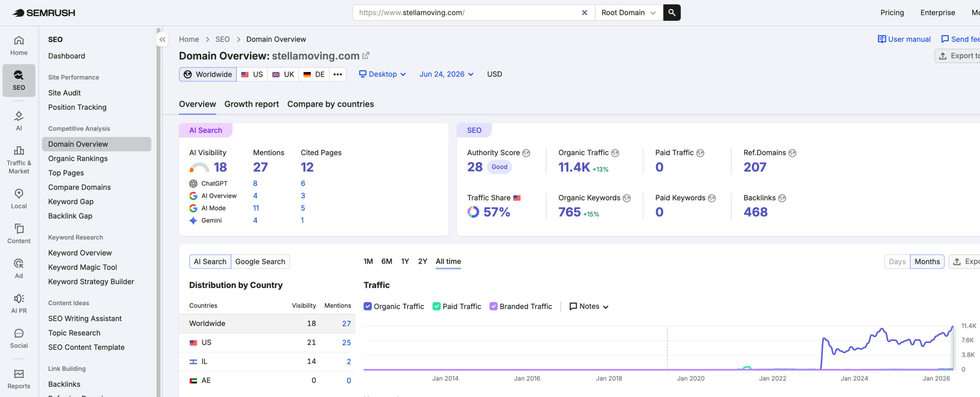Open the Desktop device dropdown

382,74
